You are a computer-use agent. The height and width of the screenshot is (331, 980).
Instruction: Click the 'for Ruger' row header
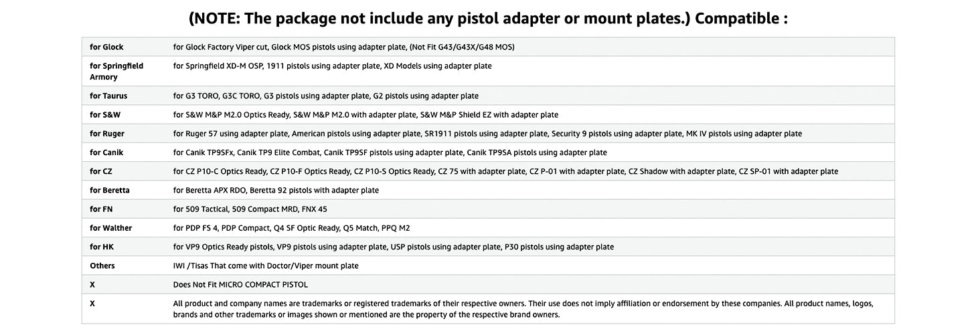pyautogui.click(x=107, y=134)
